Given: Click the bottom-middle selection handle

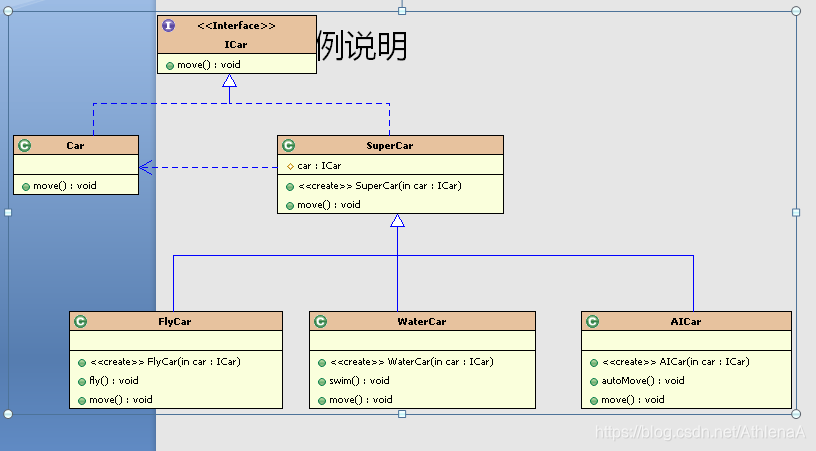Looking at the screenshot, I should pos(402,414).
